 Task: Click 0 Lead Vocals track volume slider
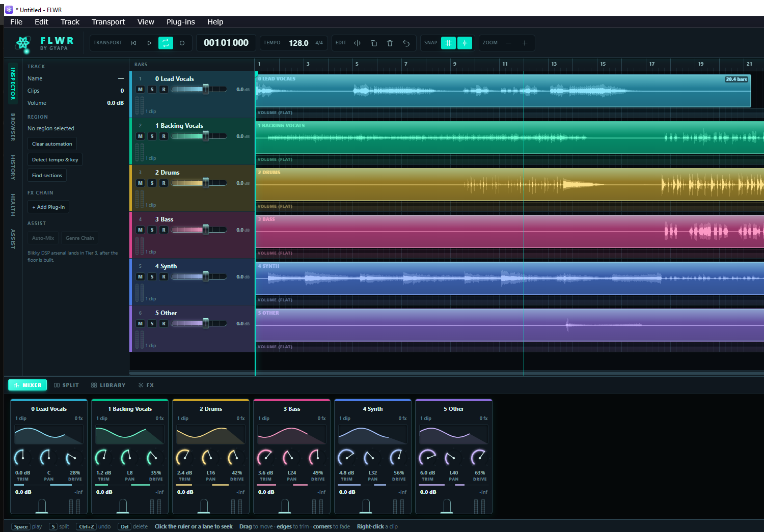[199, 90]
